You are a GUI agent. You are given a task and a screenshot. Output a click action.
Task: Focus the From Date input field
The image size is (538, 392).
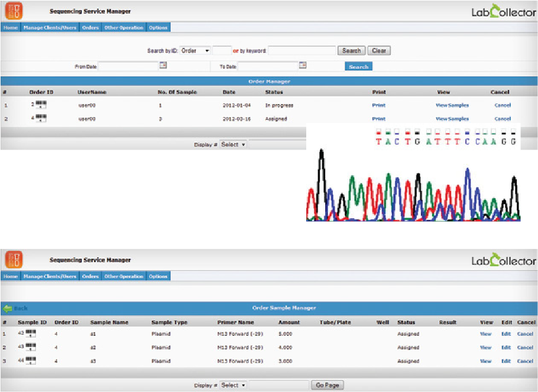click(x=128, y=66)
